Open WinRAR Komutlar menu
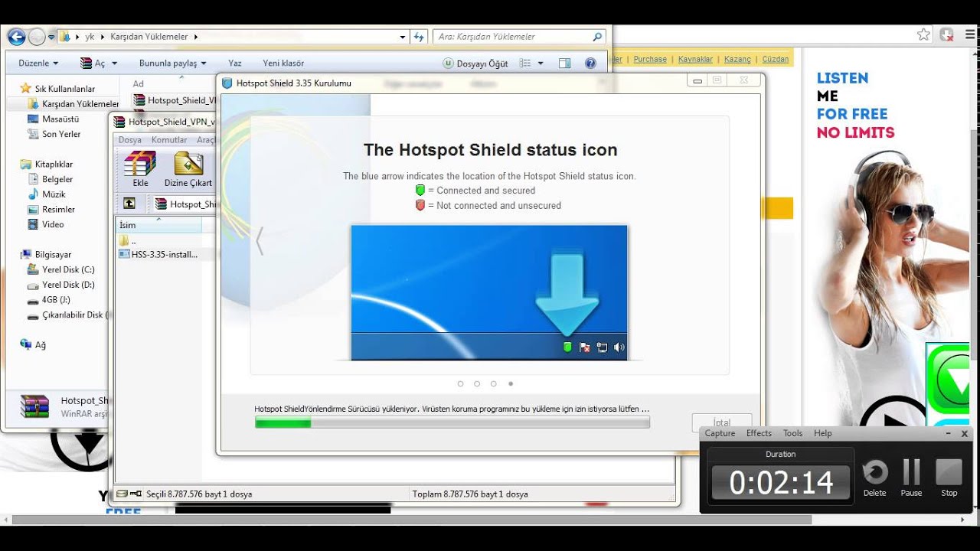Image resolution: width=980 pixels, height=551 pixels. tap(169, 140)
